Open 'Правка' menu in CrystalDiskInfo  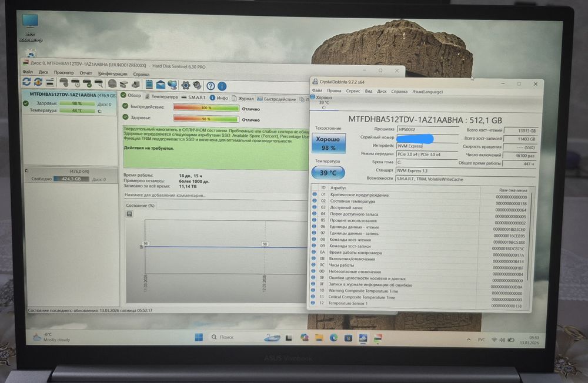(x=334, y=90)
